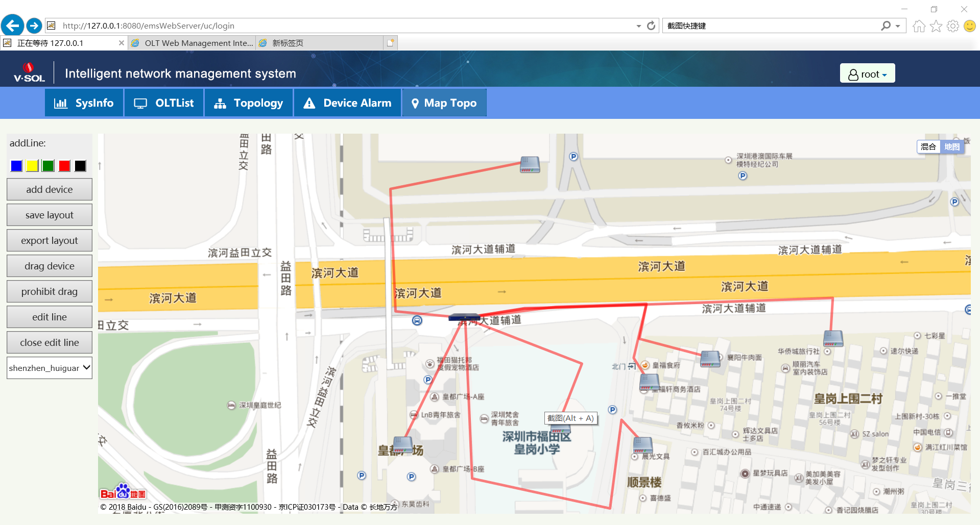Open browser settings gear icon
980x525 pixels.
point(952,26)
